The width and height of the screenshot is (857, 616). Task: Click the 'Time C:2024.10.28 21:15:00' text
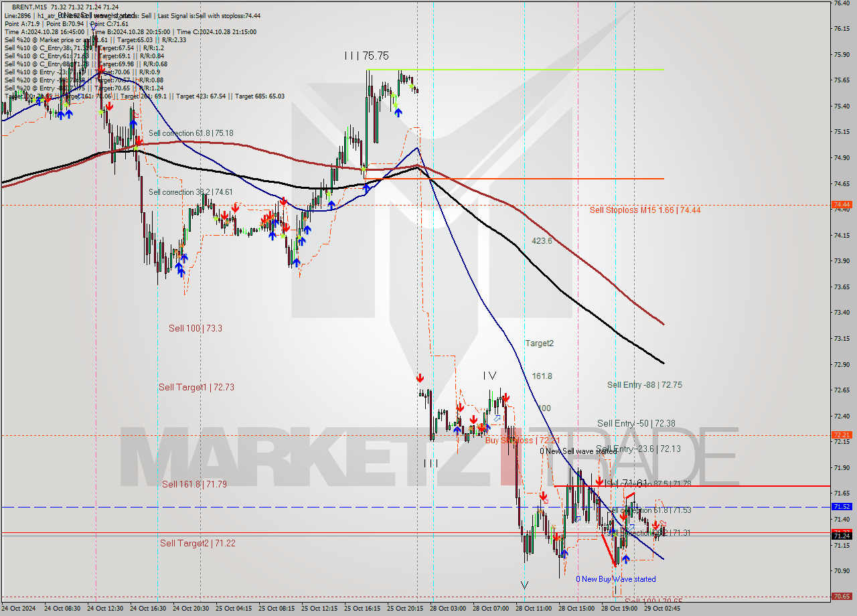point(216,31)
